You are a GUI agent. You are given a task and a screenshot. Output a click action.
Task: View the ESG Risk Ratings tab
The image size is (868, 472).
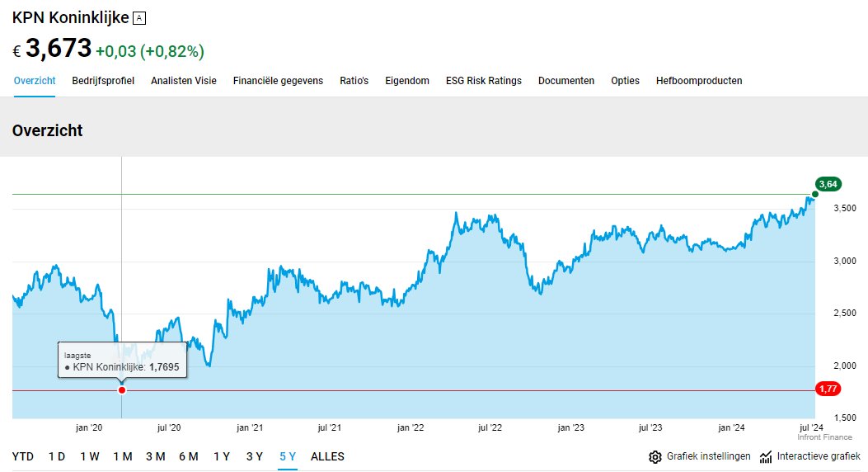[x=484, y=81]
